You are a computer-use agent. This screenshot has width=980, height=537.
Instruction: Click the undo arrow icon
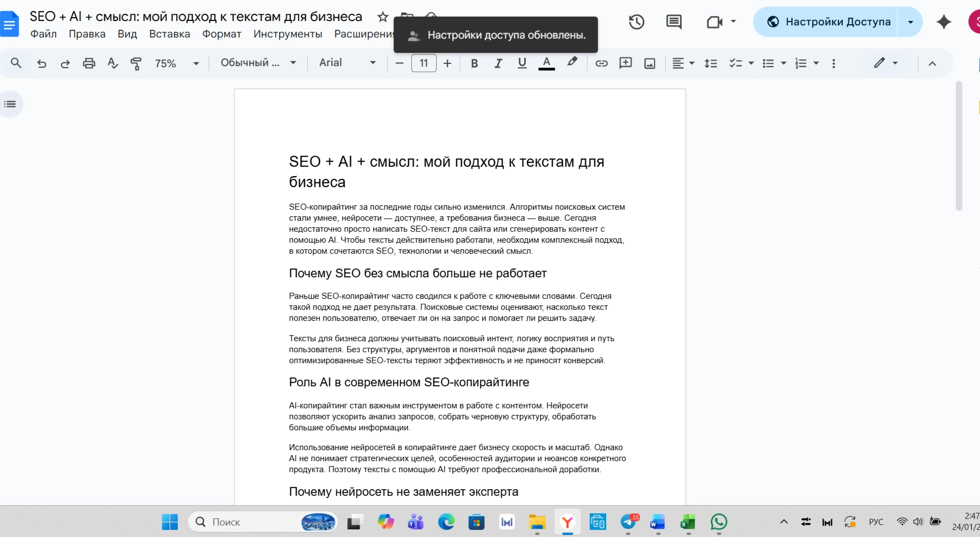pyautogui.click(x=41, y=63)
